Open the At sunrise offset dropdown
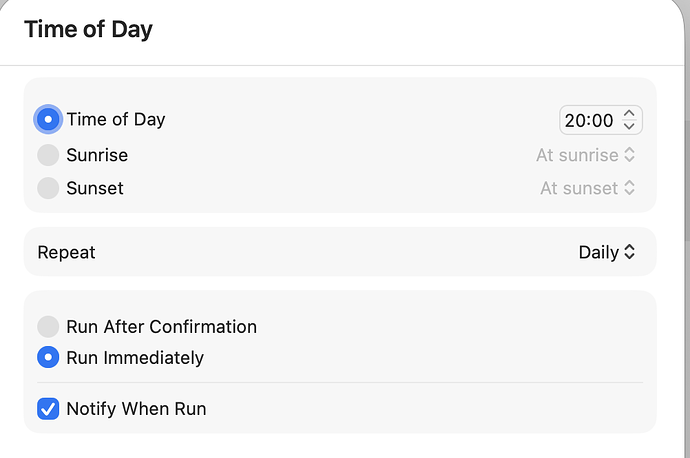This screenshot has width=690, height=458. [585, 155]
